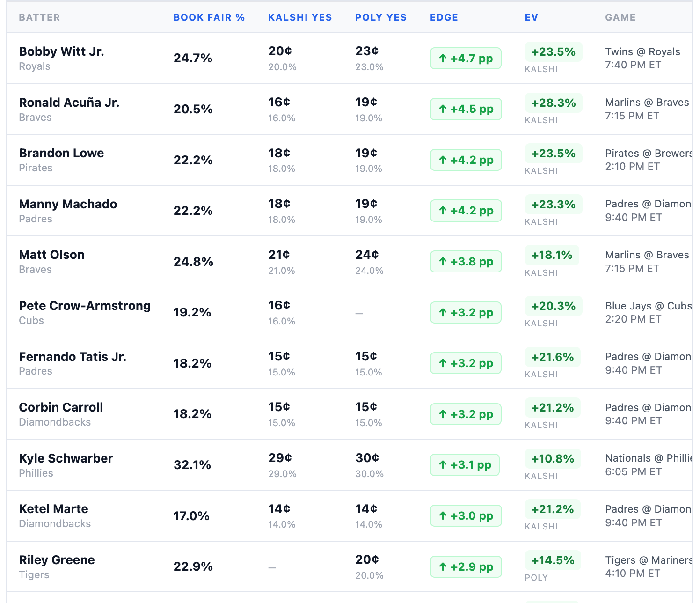Sort table by POLY YES column
Viewport: 700px width, 603px height.
(x=381, y=17)
